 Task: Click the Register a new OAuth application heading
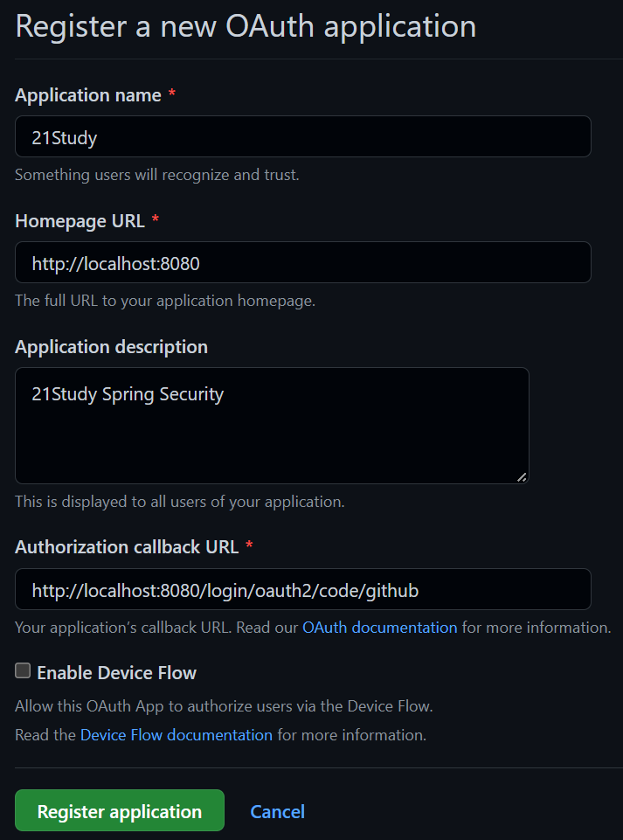(245, 26)
